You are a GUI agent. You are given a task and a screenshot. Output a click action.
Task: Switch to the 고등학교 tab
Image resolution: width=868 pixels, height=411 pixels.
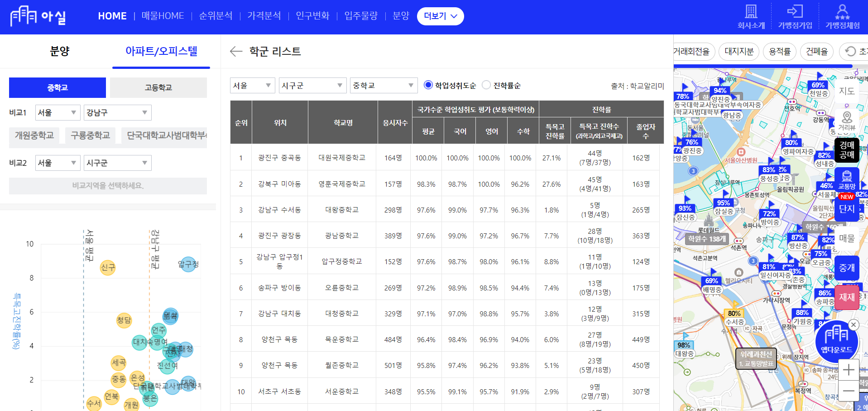158,87
